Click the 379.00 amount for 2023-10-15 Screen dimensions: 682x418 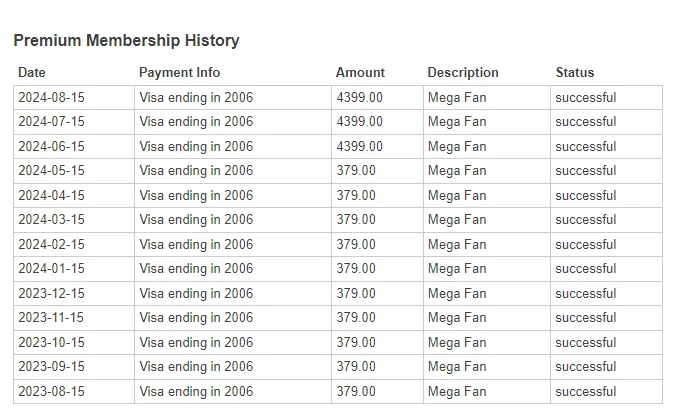(356, 342)
